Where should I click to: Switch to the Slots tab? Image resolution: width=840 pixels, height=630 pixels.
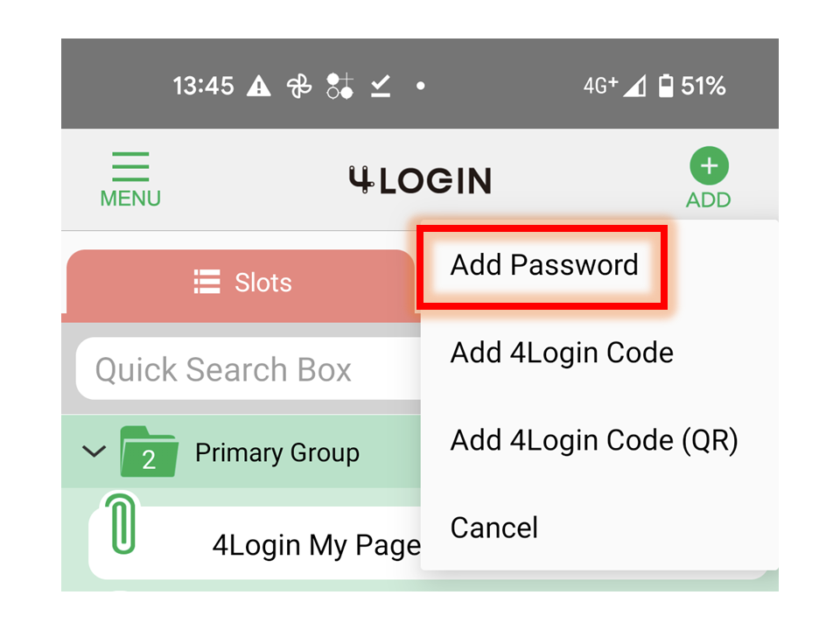241,283
